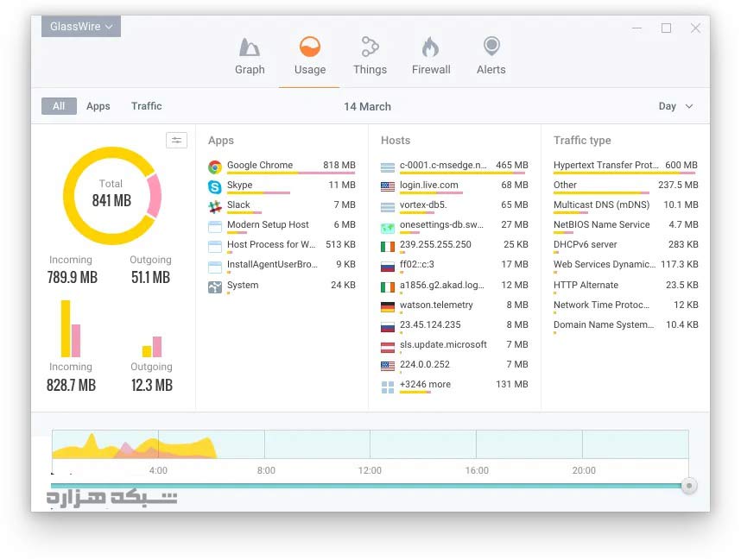Viewport: 741px width, 560px height.
Task: Click the Other traffic type entry
Action: click(565, 186)
